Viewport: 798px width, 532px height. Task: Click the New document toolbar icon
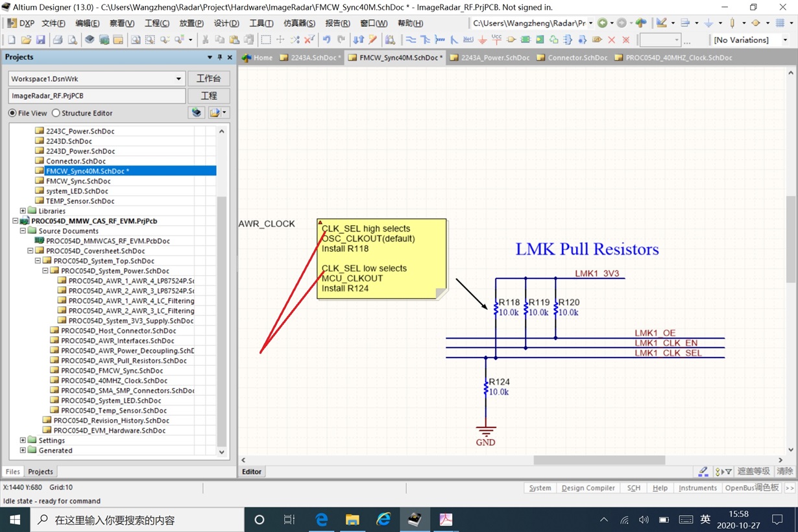(12, 40)
